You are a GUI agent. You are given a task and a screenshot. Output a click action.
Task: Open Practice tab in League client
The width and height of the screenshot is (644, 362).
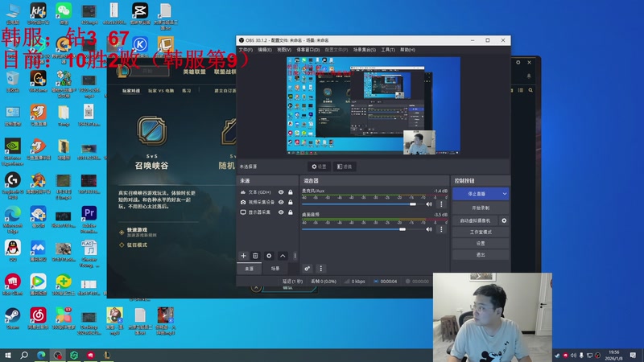pos(187,91)
